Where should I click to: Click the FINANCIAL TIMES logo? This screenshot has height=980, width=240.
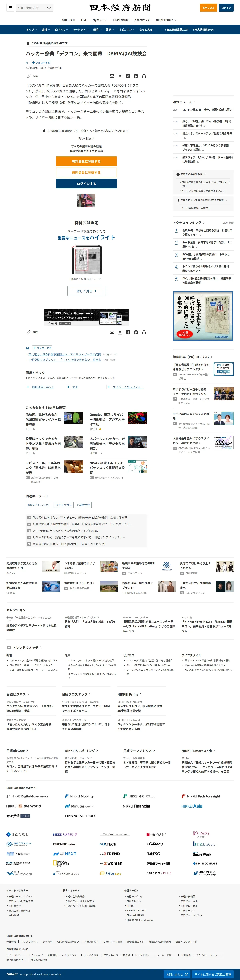(80, 816)
